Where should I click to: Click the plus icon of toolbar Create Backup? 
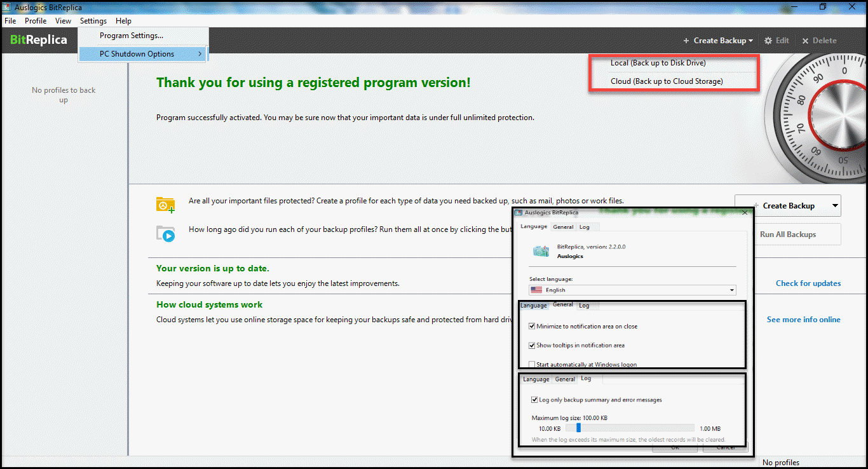[x=686, y=41]
